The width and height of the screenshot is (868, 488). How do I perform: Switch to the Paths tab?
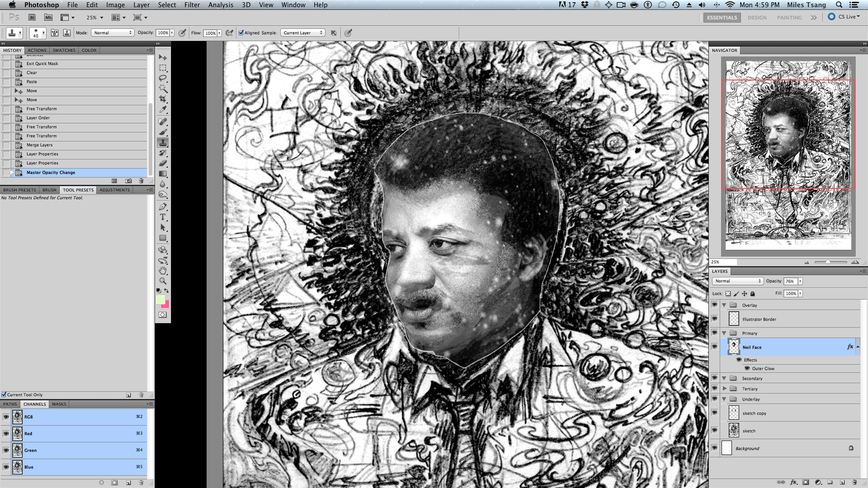click(x=10, y=404)
